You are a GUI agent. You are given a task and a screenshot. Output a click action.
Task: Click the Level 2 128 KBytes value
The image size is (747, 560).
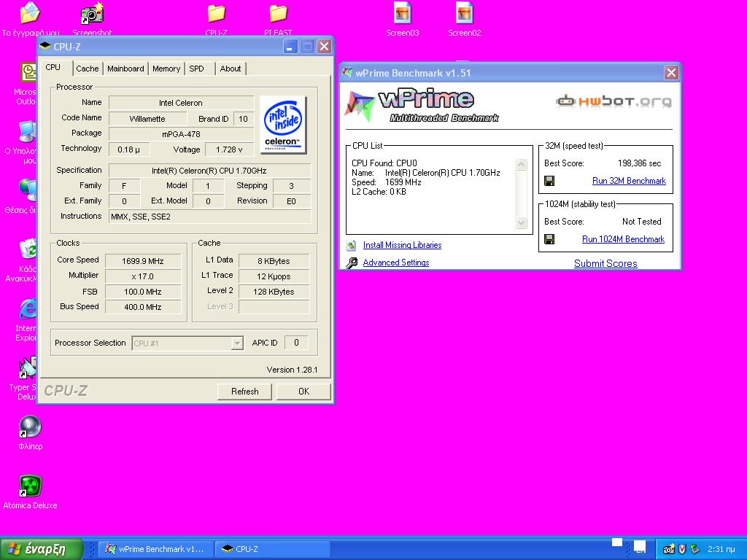274,292
